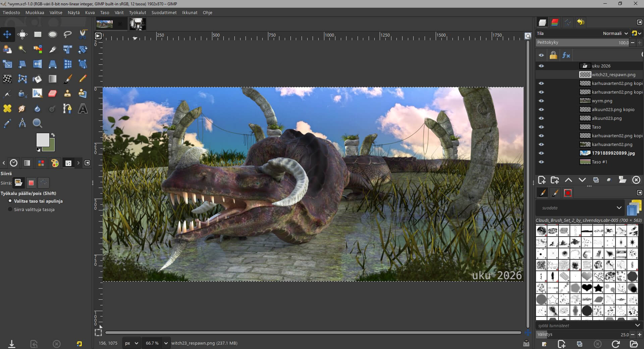Open the Työkalut menu
Viewport: 644px width, 349px height.
(x=138, y=12)
